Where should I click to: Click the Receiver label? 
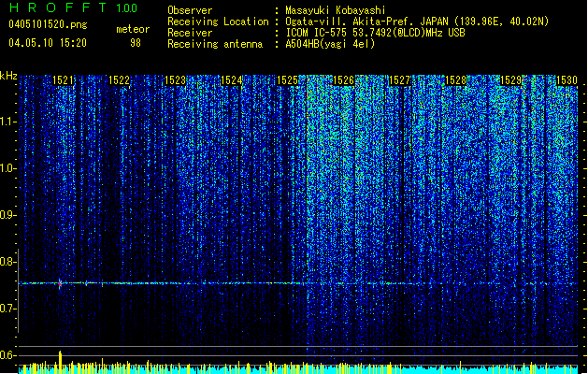190,33
